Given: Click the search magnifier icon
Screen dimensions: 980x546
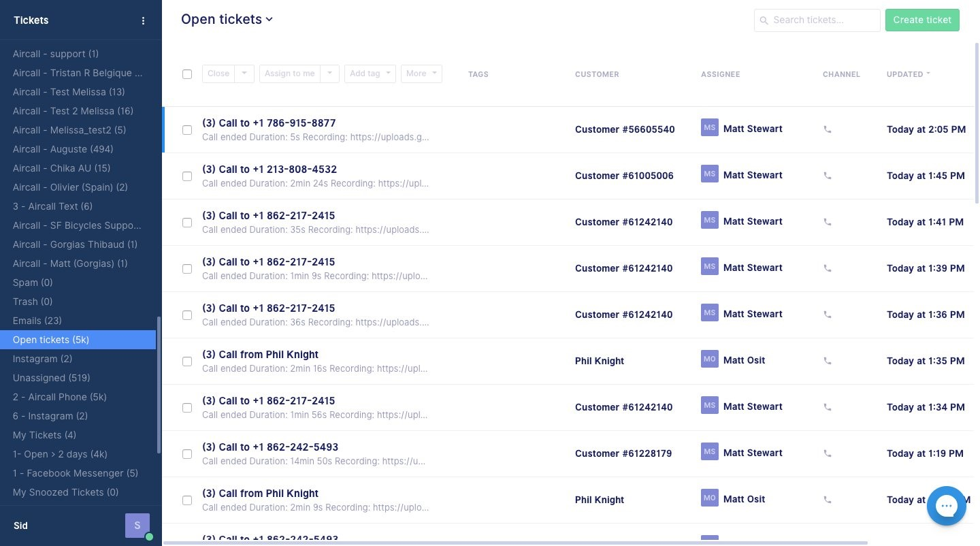Looking at the screenshot, I should tap(765, 20).
